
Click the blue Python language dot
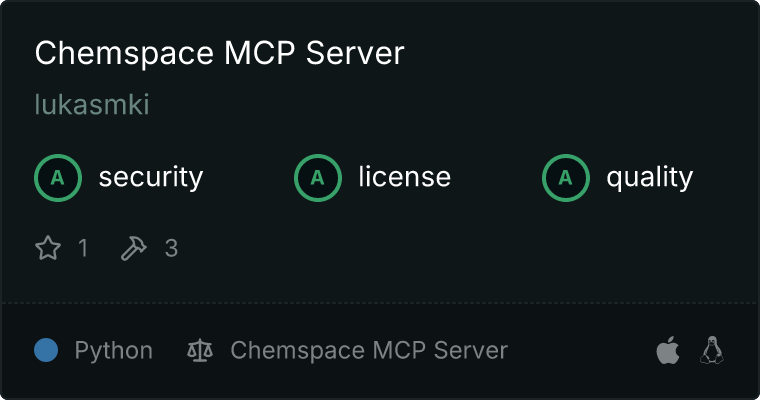(46, 350)
